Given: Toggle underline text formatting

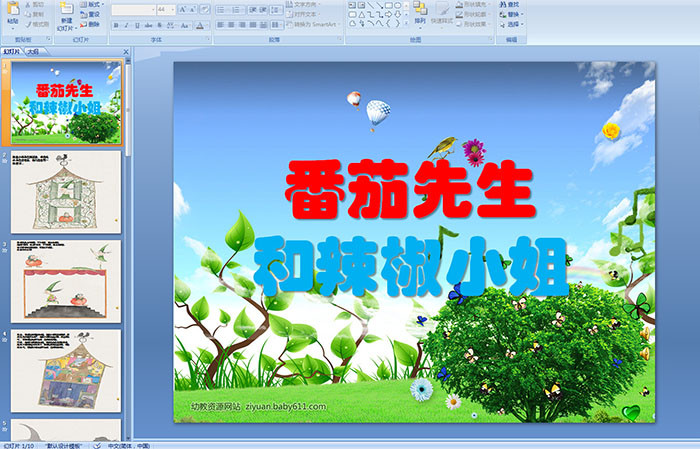Looking at the screenshot, I should pos(139,25).
